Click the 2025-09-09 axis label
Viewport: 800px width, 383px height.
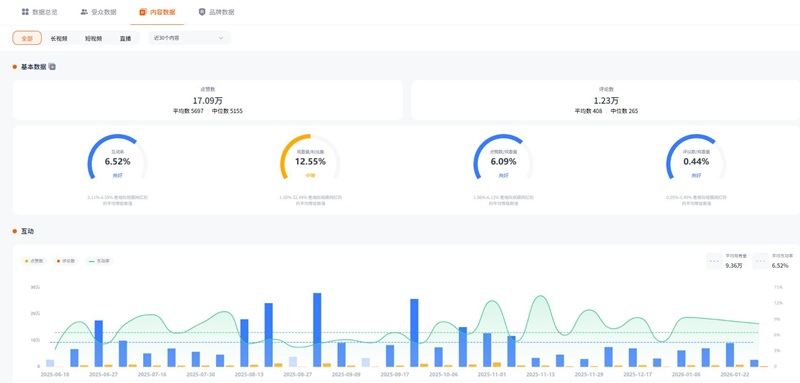tap(346, 374)
